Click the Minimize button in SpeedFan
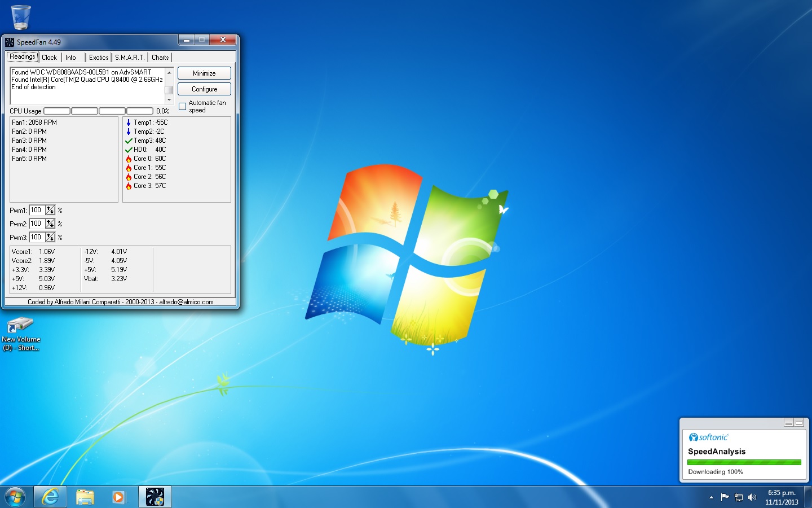 click(x=204, y=73)
